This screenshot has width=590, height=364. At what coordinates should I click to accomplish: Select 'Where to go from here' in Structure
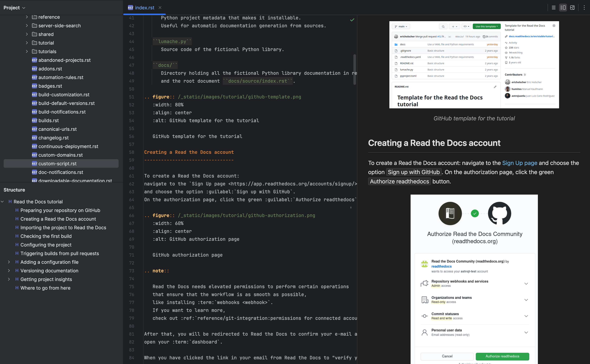tap(45, 288)
